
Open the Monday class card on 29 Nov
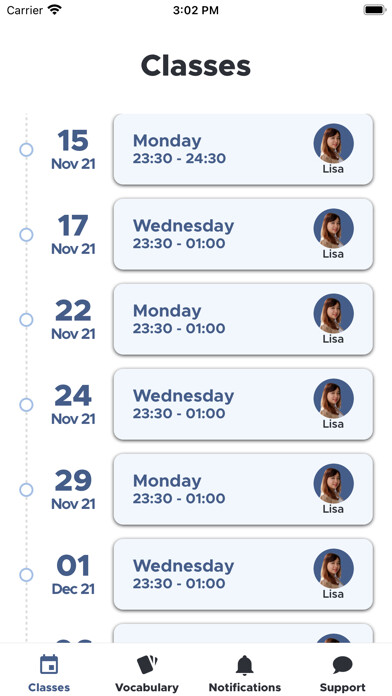[x=243, y=489]
